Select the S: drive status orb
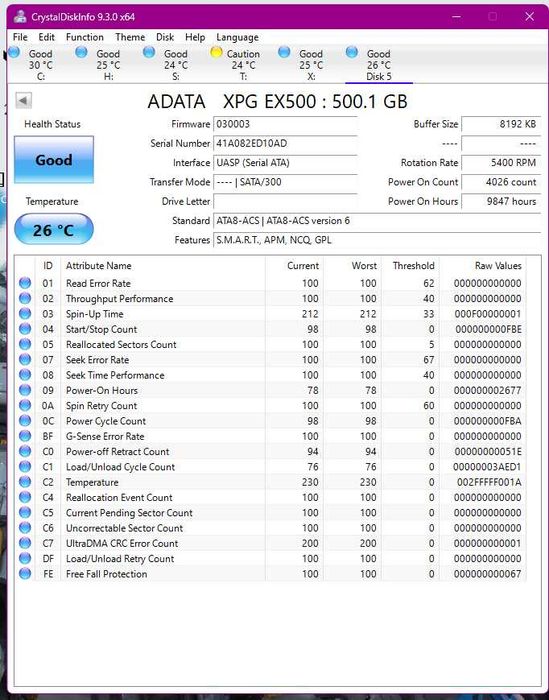549x700 pixels. click(149, 52)
